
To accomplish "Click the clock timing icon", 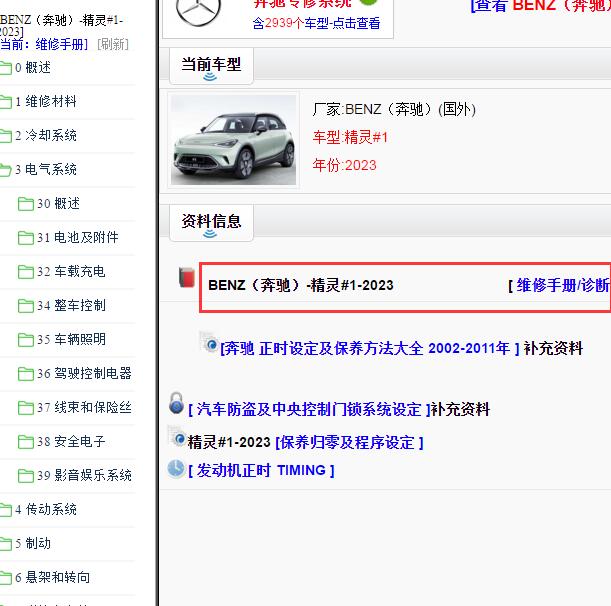I will click(176, 469).
